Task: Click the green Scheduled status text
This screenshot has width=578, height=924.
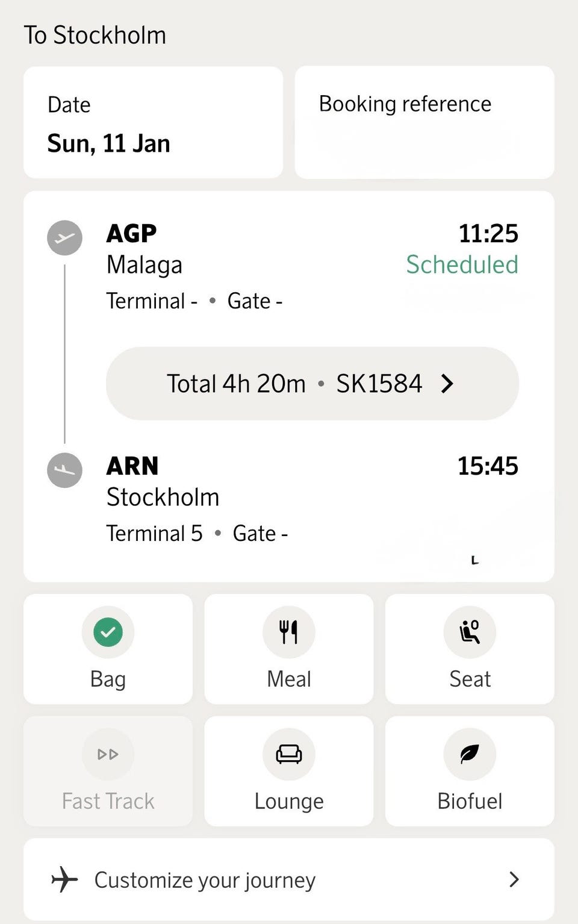Action: point(462,264)
